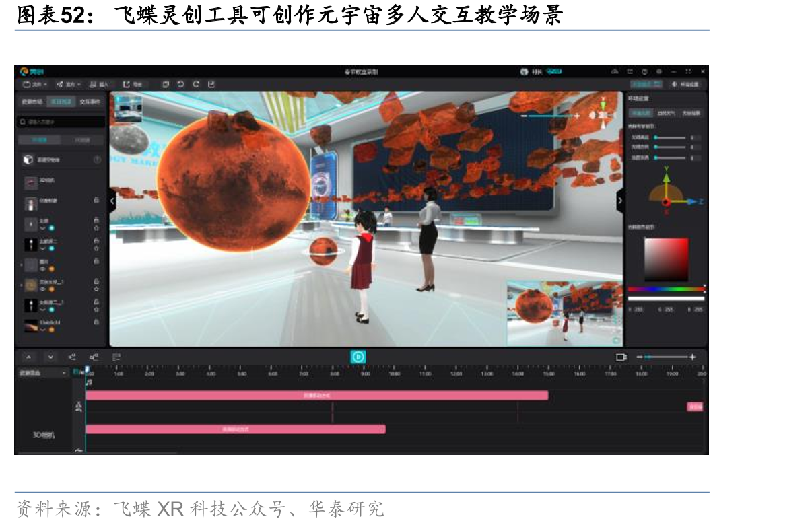
Task: Click minus on the viewport speed slider
Action: [524, 116]
